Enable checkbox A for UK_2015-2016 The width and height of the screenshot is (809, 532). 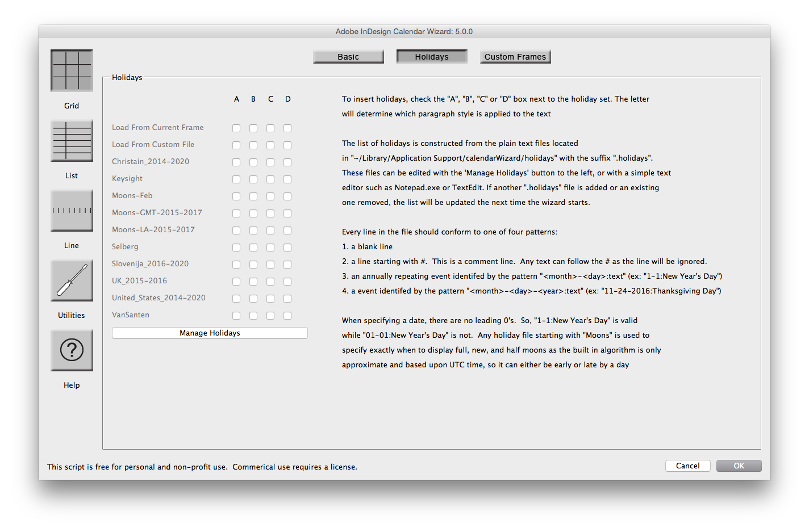pos(236,281)
